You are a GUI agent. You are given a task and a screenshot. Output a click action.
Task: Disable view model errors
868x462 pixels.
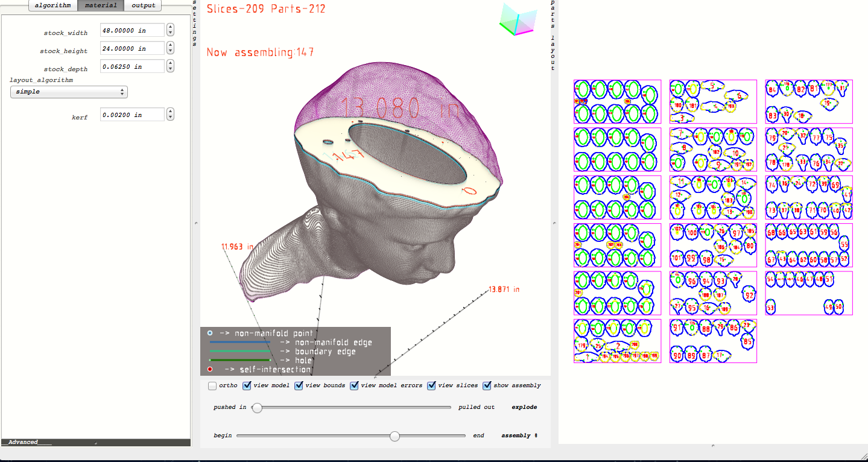[x=354, y=385]
